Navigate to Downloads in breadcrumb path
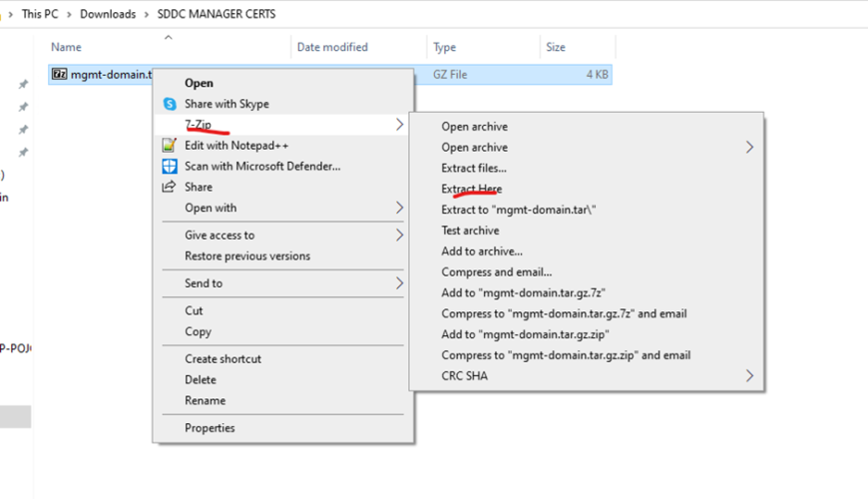868x499 pixels. [108, 14]
